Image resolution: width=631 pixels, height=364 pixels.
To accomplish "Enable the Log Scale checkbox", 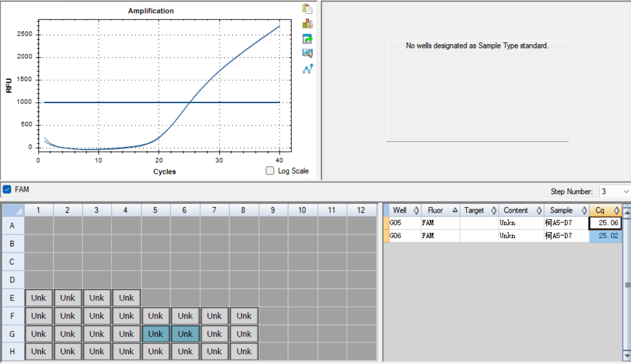I will click(x=270, y=171).
